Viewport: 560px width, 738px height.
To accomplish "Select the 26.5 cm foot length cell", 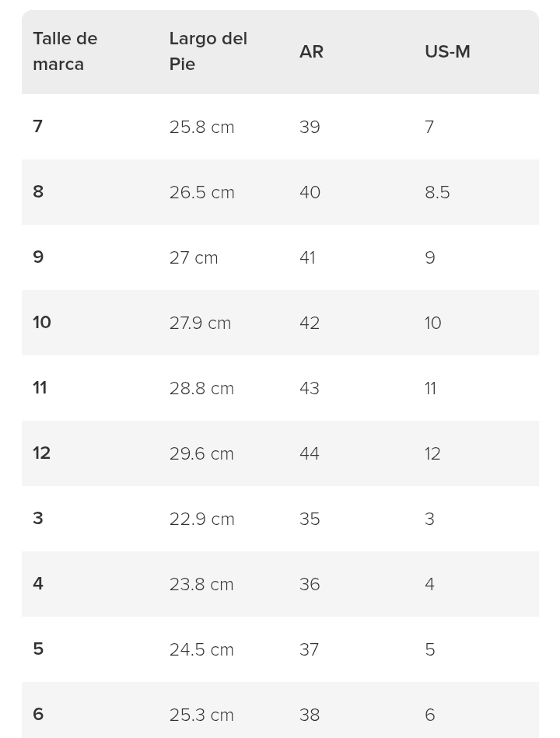I will [x=201, y=193].
